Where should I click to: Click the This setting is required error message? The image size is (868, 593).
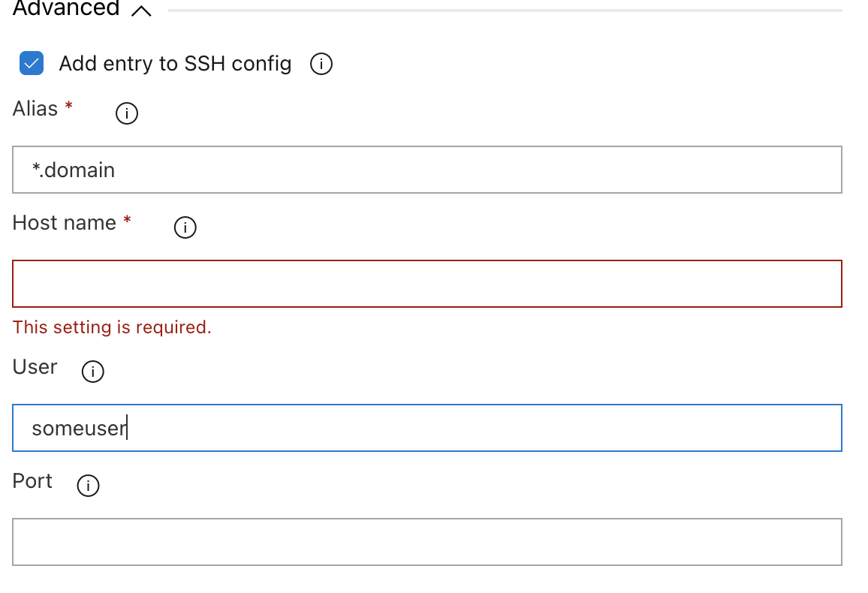[x=111, y=327]
